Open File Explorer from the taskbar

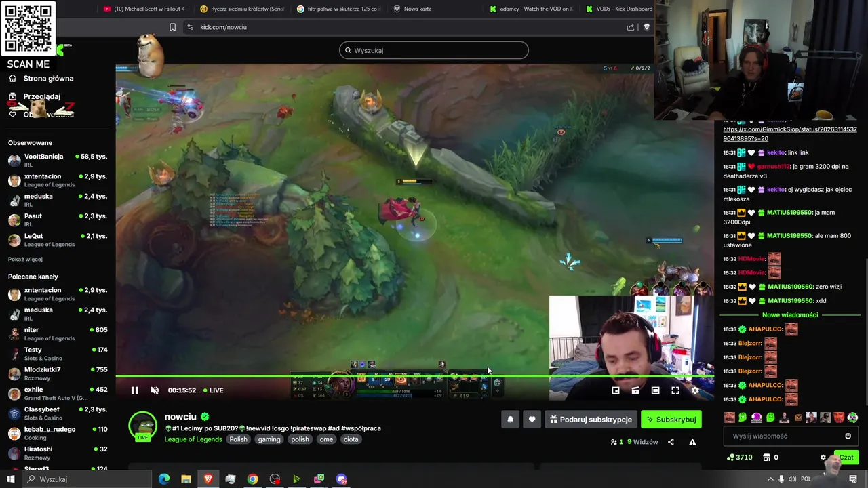pos(186,479)
